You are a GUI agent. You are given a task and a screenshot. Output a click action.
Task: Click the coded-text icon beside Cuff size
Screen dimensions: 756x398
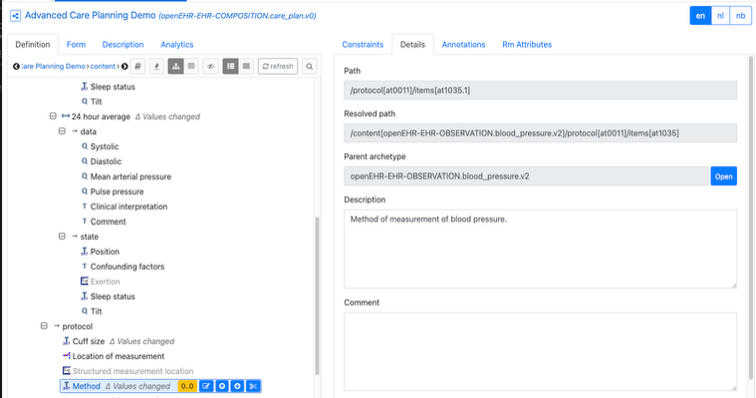pyautogui.click(x=67, y=341)
